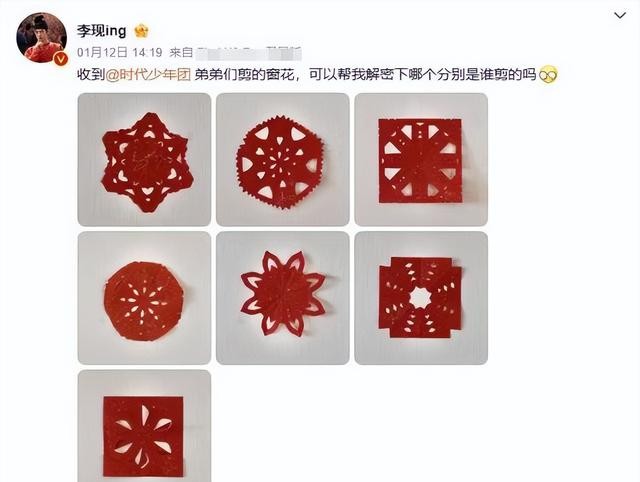
Task: Click the orange verified V badge
Action: pyautogui.click(x=61, y=59)
